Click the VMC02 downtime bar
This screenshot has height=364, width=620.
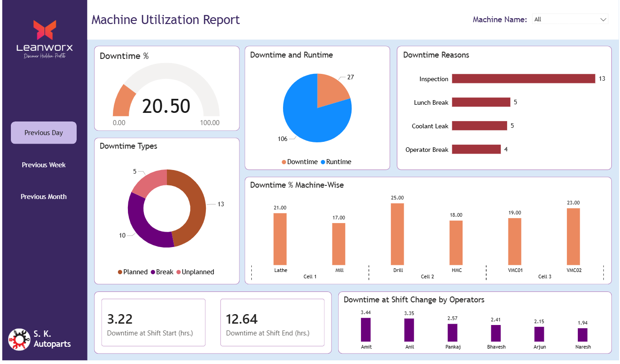pos(573,236)
